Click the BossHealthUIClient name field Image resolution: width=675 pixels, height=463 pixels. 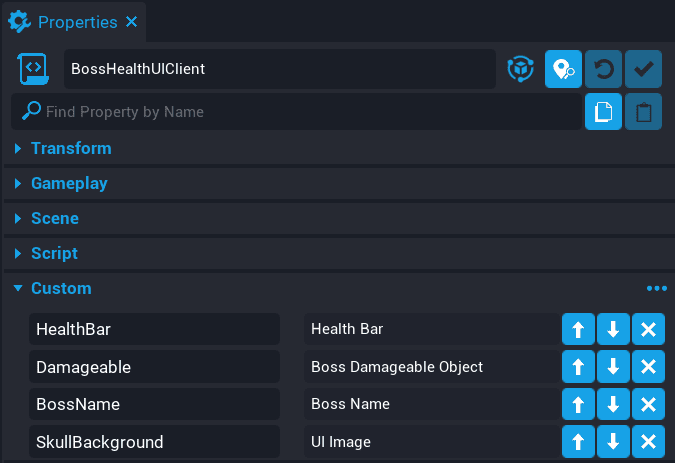(x=280, y=69)
